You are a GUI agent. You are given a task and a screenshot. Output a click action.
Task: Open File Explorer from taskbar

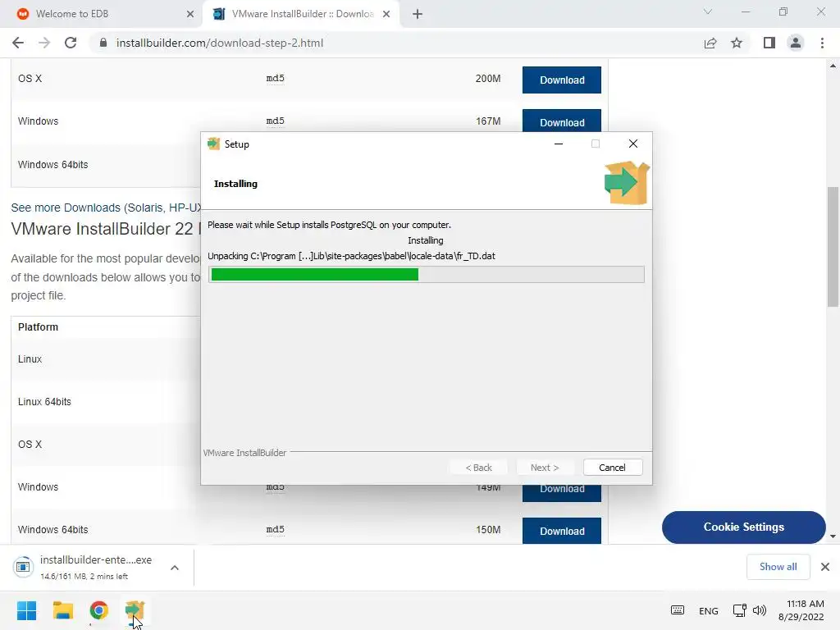coord(62,610)
